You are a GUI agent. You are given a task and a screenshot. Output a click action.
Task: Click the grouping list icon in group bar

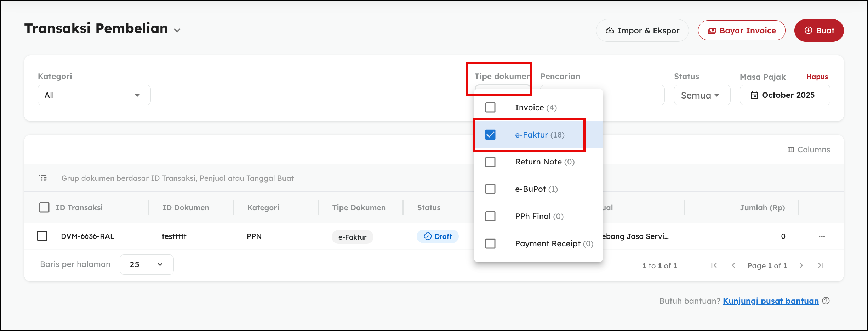[x=43, y=178]
